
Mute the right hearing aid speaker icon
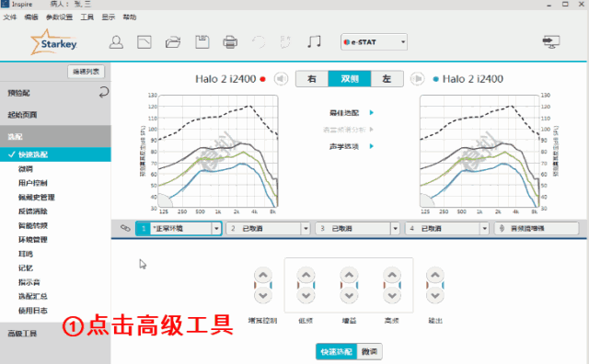281,79
